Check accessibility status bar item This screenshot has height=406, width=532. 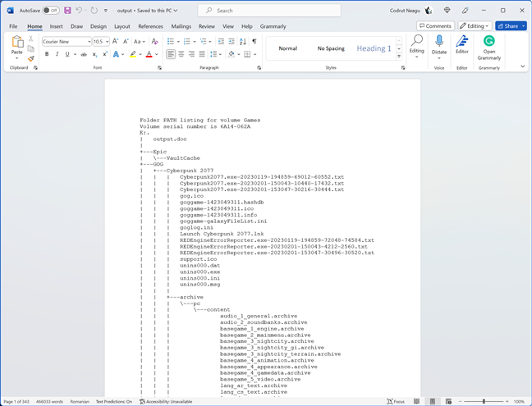pyautogui.click(x=166, y=402)
